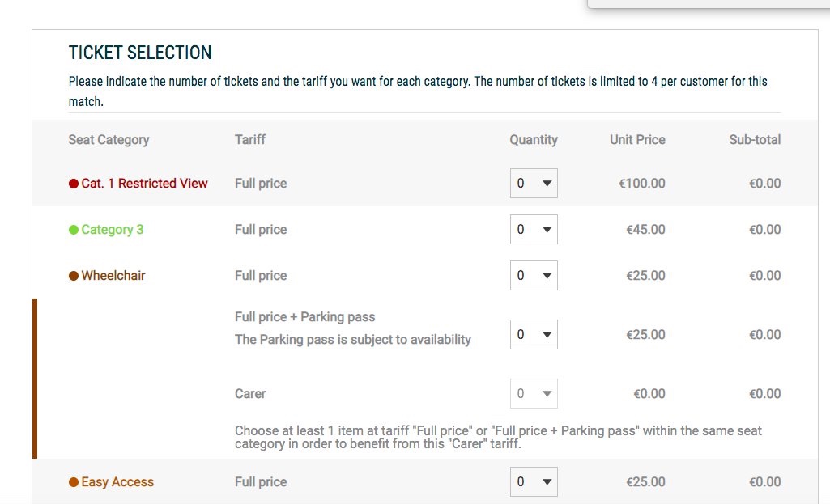Select the Cat. 1 Restricted View label
This screenshot has height=504, width=830.
(144, 184)
